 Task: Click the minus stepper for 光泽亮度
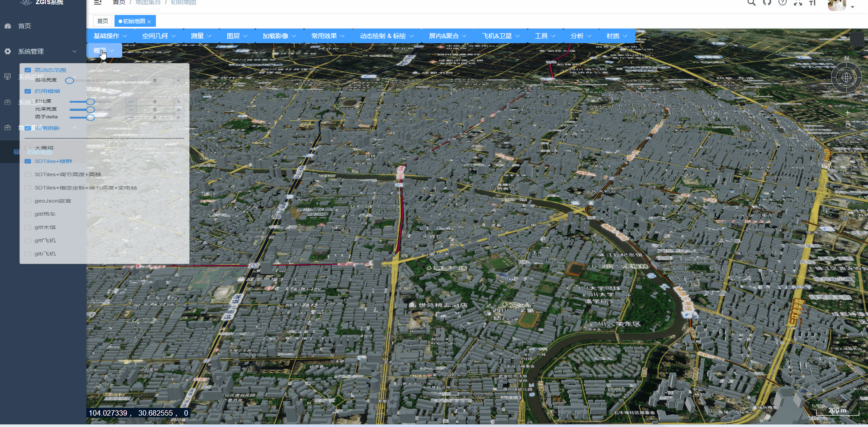tap(131, 109)
